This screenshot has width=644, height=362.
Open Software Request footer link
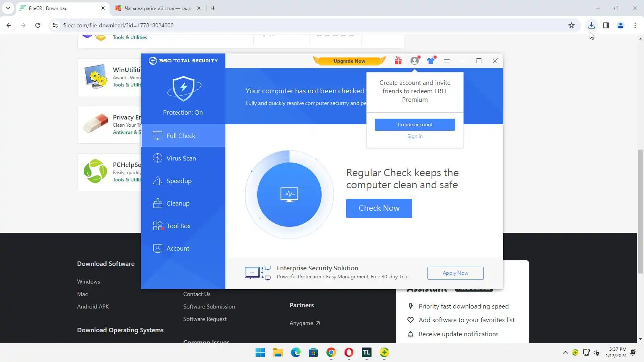pyautogui.click(x=205, y=319)
